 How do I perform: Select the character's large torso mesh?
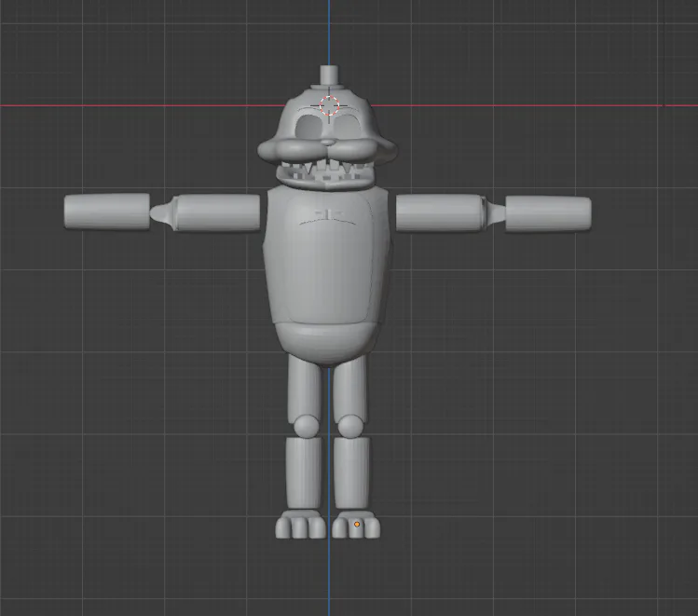click(x=327, y=256)
